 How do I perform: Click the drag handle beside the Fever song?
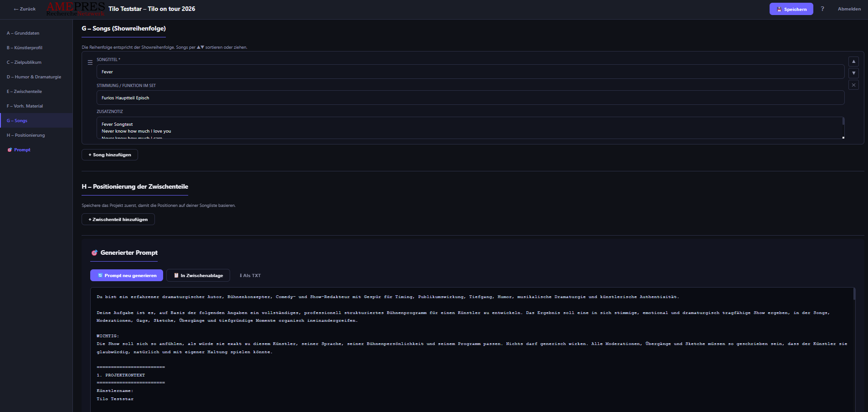[90, 62]
